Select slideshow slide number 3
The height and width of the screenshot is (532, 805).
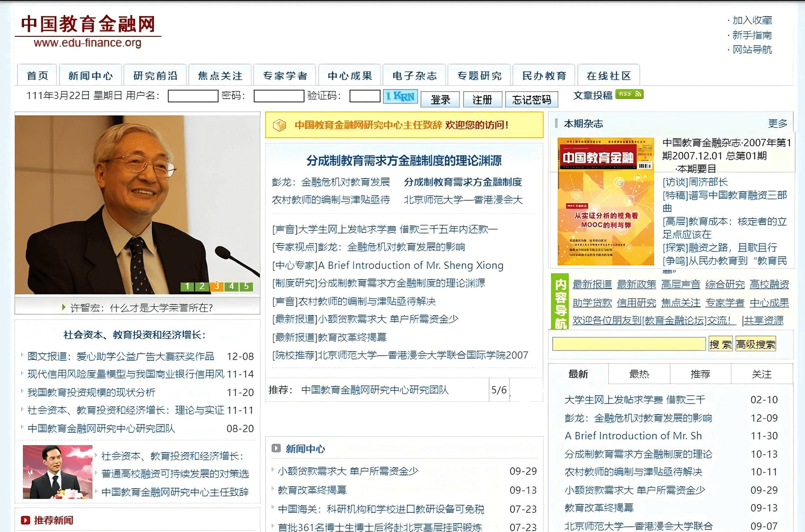click(x=216, y=286)
